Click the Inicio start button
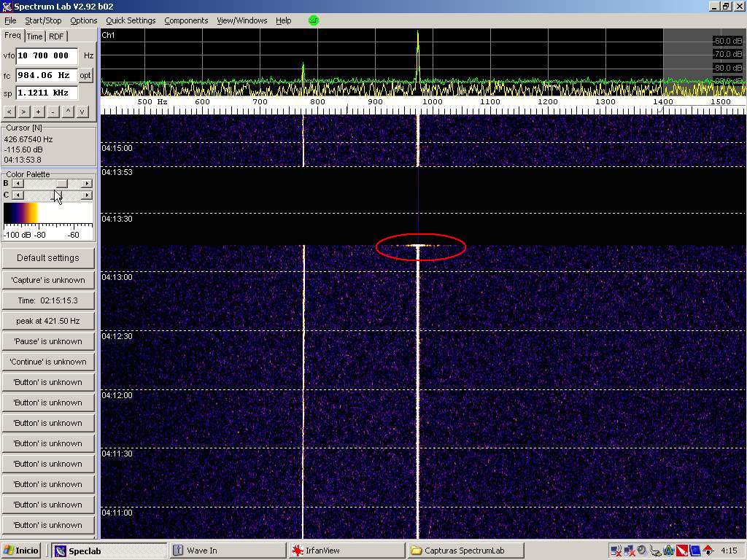Screen dimensions: 747x560 [x=21, y=551]
